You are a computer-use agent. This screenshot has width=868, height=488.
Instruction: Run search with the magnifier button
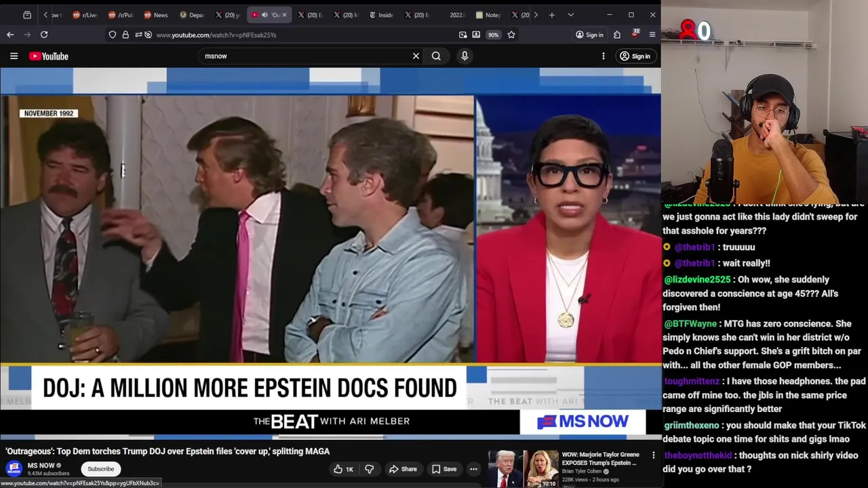(x=436, y=56)
